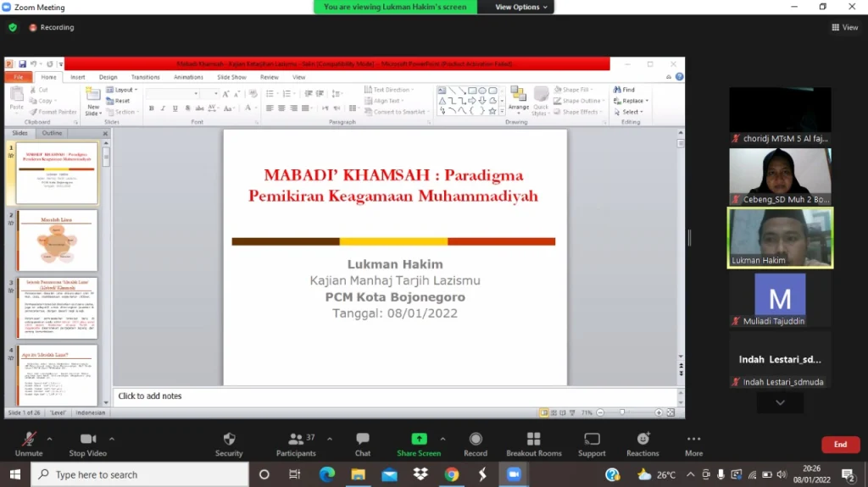This screenshot has width=868, height=487.
Task: Switch to the Design ribbon tab
Action: 108,77
